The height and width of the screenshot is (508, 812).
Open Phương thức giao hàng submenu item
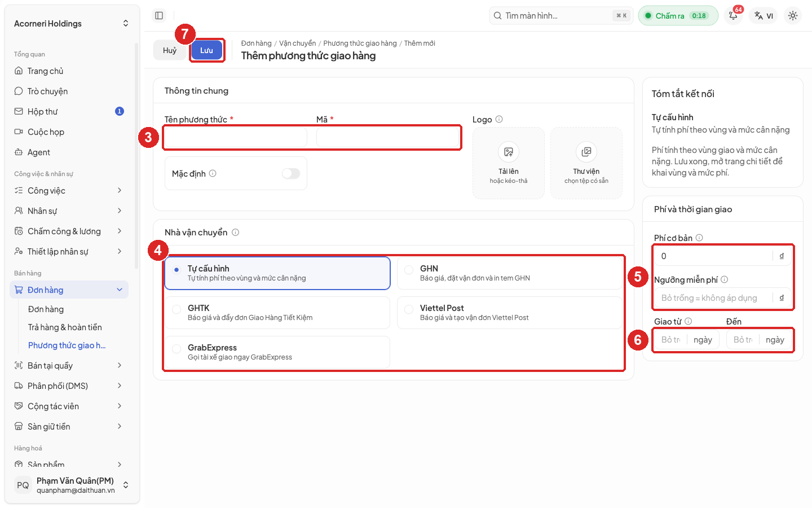(67, 345)
